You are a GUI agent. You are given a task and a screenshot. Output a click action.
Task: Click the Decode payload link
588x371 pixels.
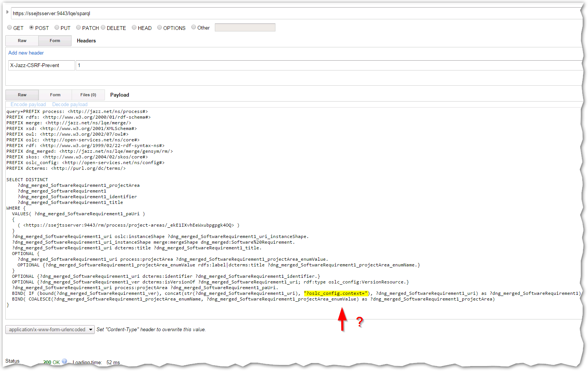(70, 105)
